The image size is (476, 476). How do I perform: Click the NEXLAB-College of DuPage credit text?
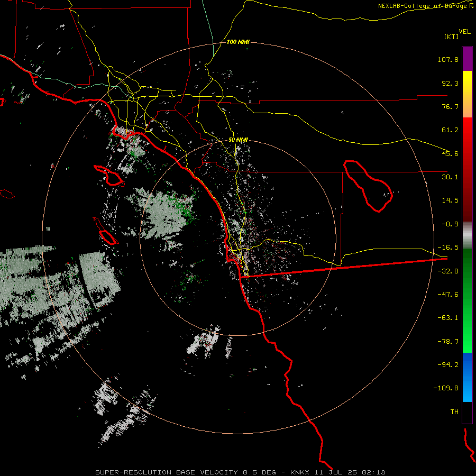pyautogui.click(x=426, y=6)
